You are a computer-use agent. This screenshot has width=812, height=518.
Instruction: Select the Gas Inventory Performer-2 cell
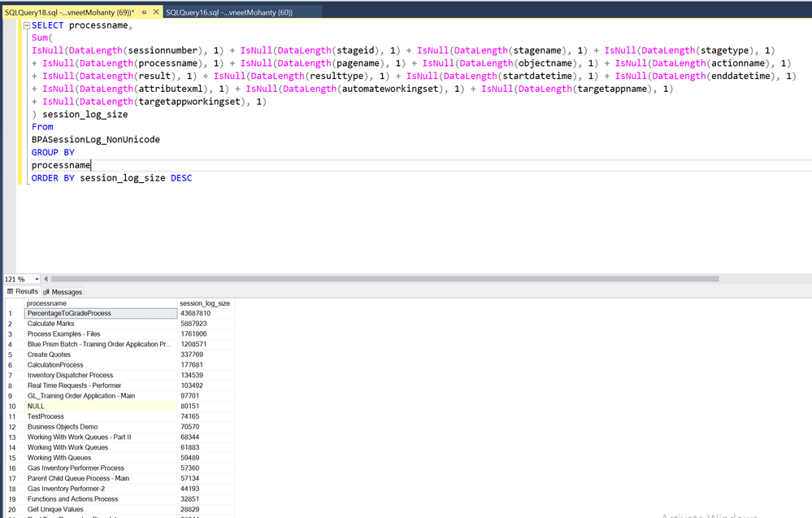tap(101, 490)
